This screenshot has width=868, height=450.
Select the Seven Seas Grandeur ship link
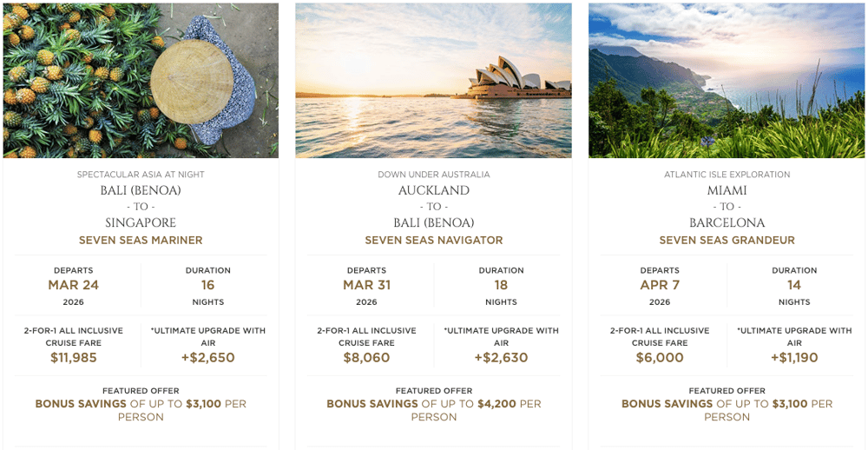[727, 241]
